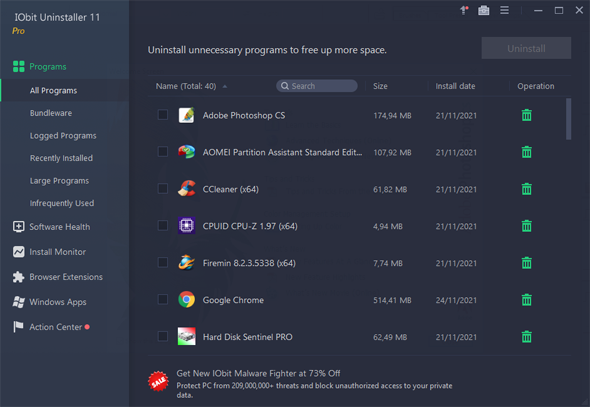
Task: Select All Programs in the sidebar
Action: tap(65, 90)
